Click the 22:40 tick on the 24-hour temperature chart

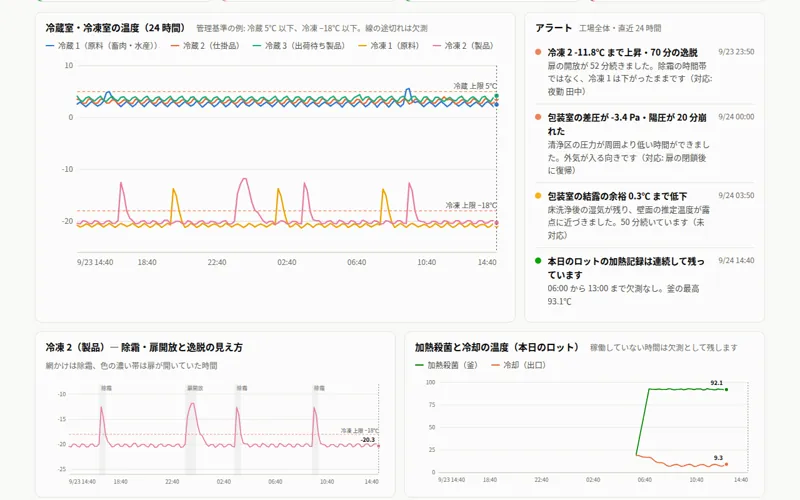(216, 262)
